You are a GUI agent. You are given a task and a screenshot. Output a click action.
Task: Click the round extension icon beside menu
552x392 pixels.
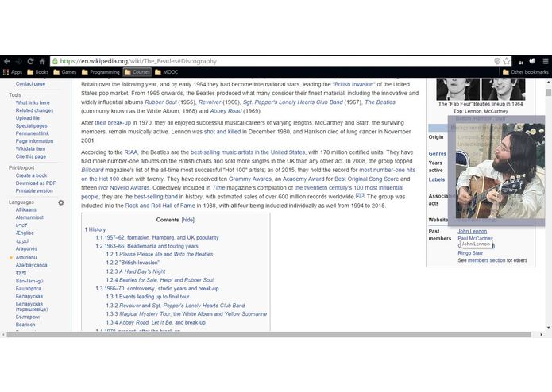(x=532, y=61)
